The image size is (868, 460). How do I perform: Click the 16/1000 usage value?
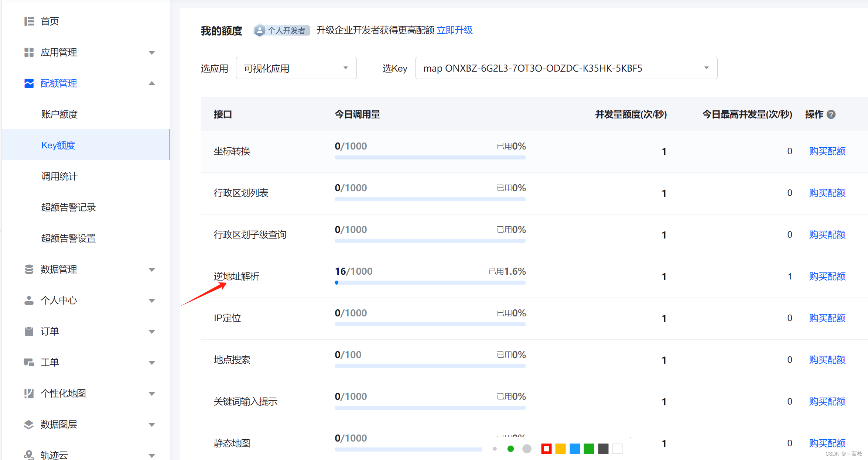tap(353, 271)
